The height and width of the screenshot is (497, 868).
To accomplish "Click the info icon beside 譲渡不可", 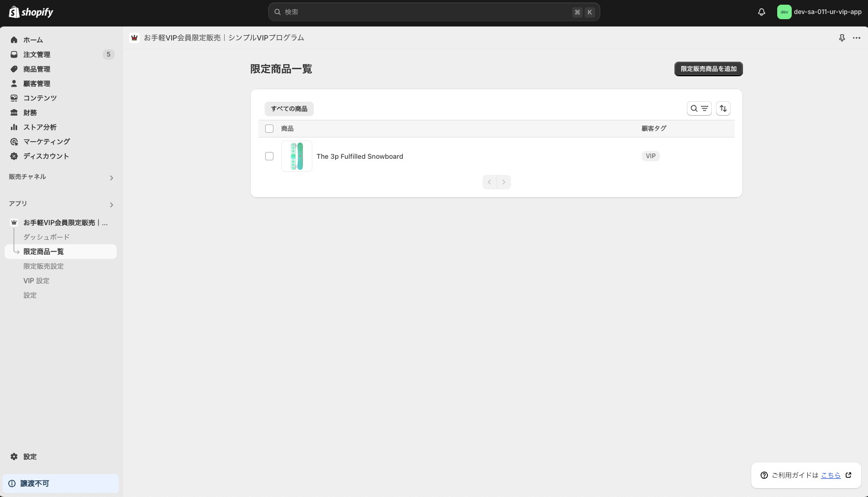I will (x=12, y=484).
